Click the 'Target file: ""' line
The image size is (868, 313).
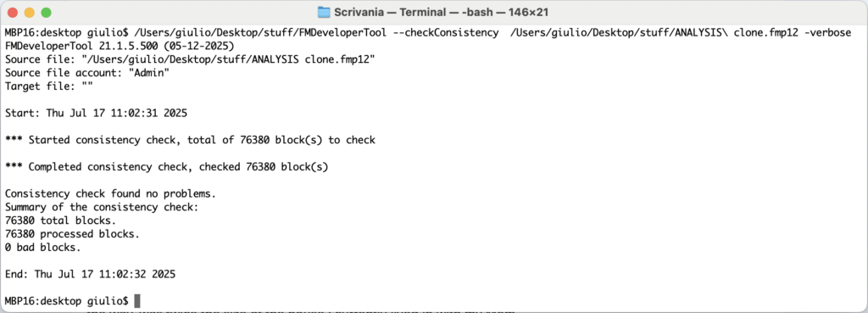[48, 87]
